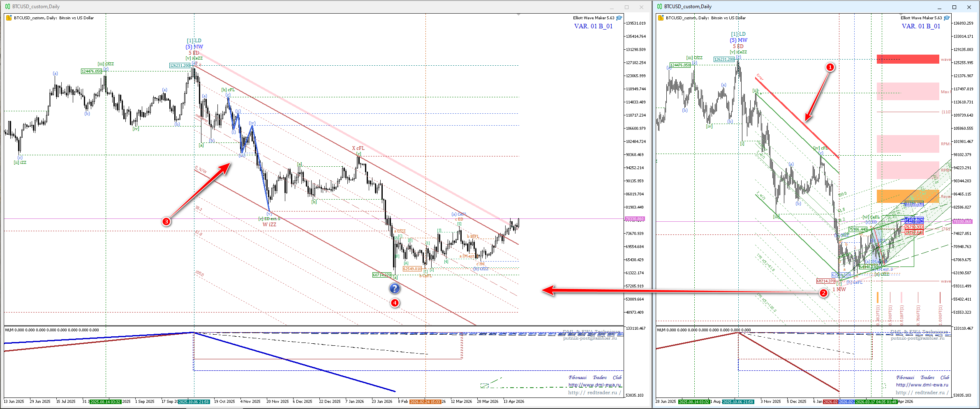Click the candlestick icon in right window title bar
Image resolution: width=980 pixels, height=409 pixels.
click(659, 7)
